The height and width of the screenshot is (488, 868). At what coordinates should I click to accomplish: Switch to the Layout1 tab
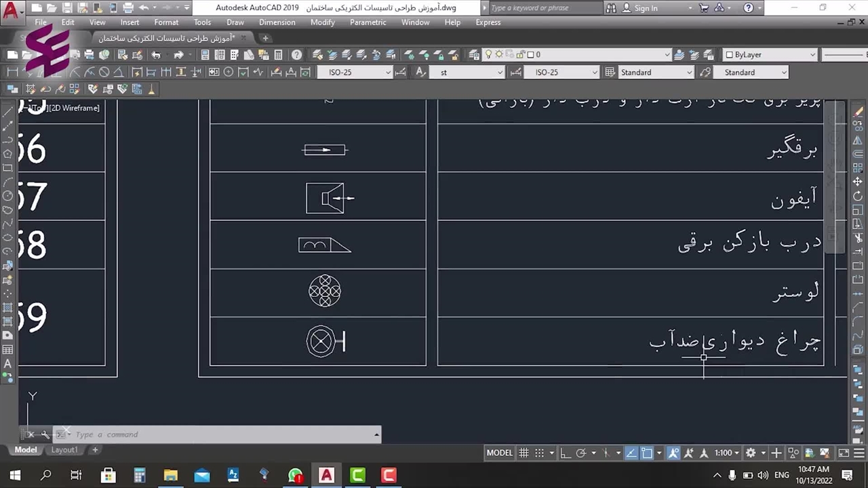point(64,449)
